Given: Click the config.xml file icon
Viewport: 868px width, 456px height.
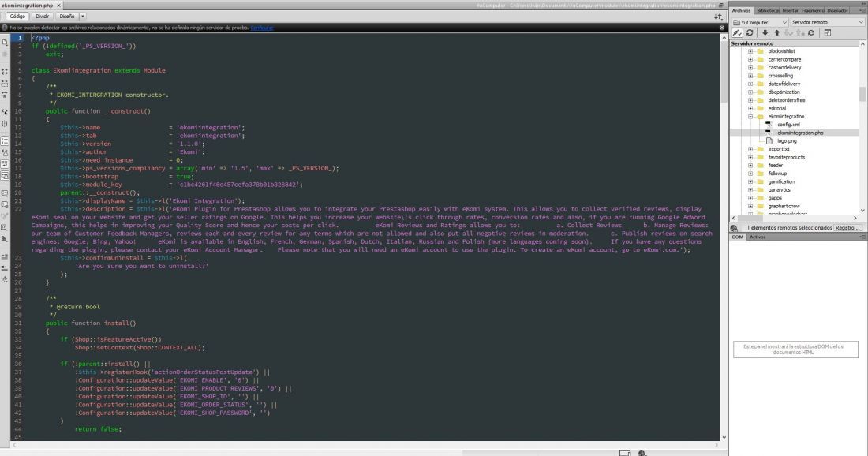Looking at the screenshot, I should [769, 125].
